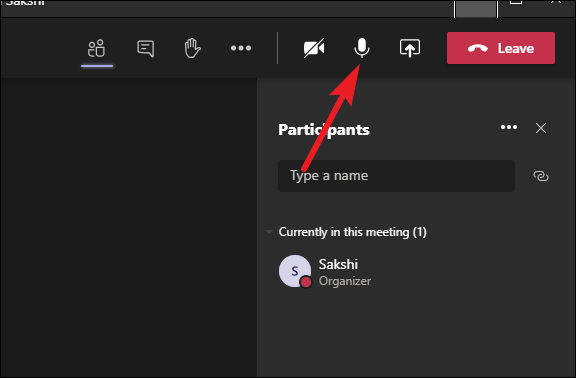Click Sakshi's avatar
Image resolution: width=576 pixels, height=378 pixels.
[295, 271]
